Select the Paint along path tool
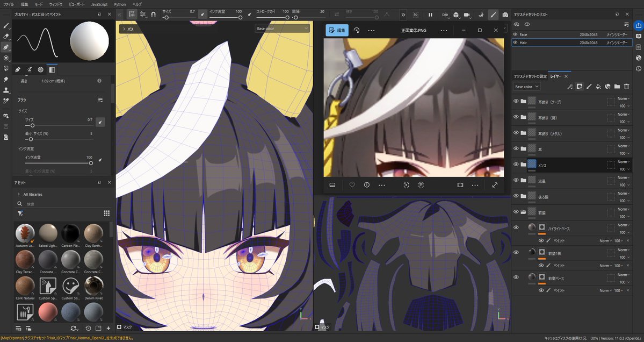The height and width of the screenshot is (342, 644). pyautogui.click(x=6, y=47)
